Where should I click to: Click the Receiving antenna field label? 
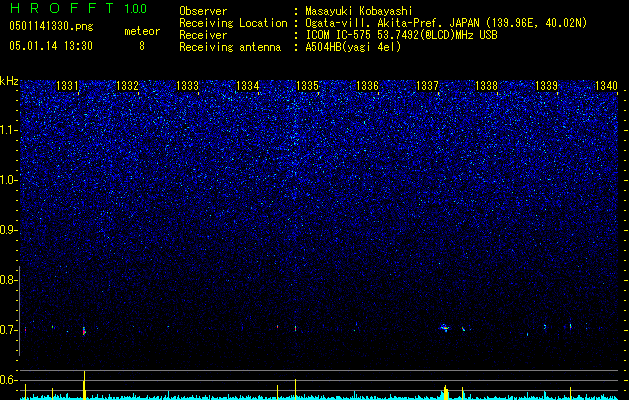[x=230, y=47]
